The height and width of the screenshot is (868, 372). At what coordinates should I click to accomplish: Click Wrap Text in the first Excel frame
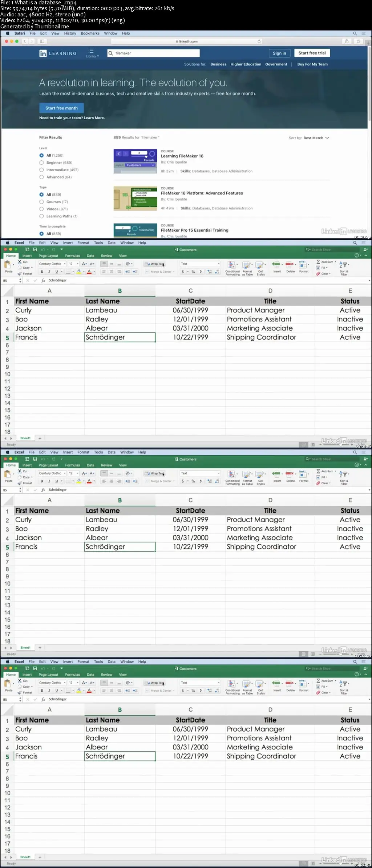pos(154,264)
